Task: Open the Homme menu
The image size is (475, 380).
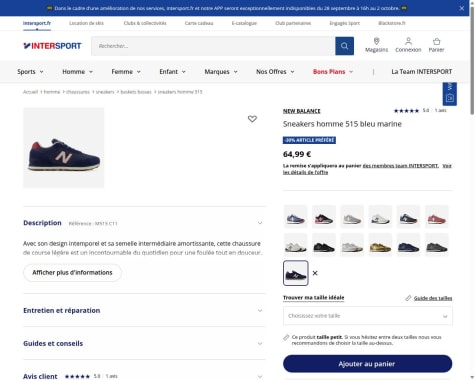Action: (x=77, y=72)
